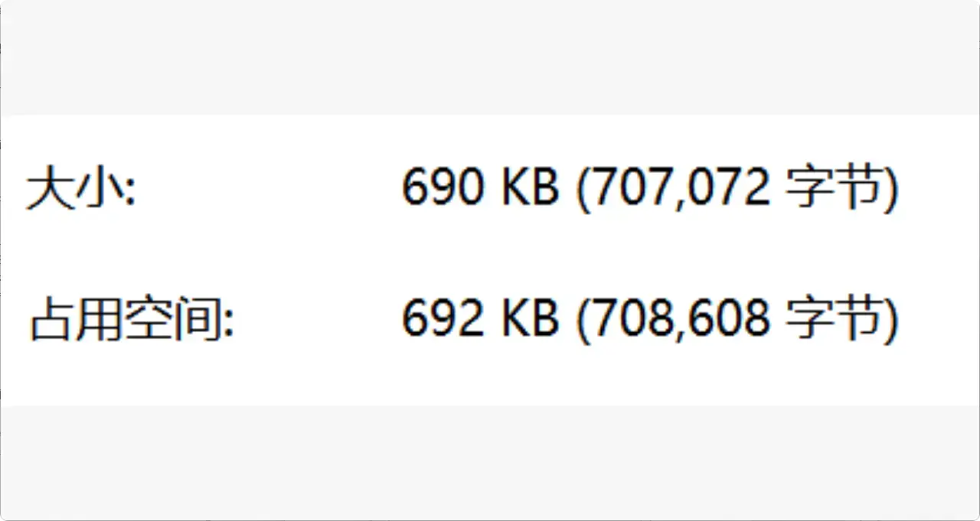
Task: Click the 707,072 byte count
Action: [x=680, y=187]
